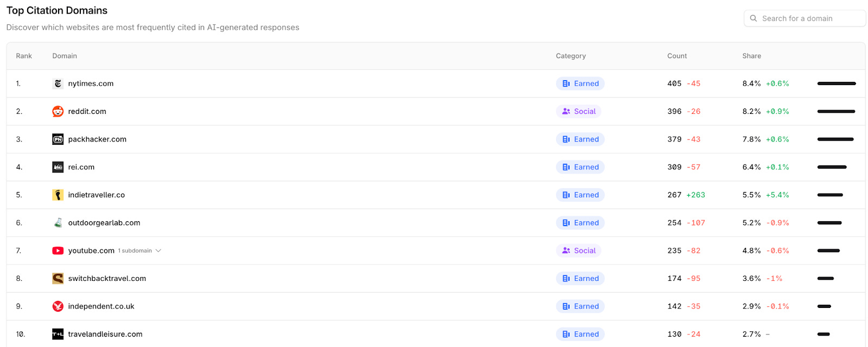
Task: Click the Count column header
Action: pos(677,56)
